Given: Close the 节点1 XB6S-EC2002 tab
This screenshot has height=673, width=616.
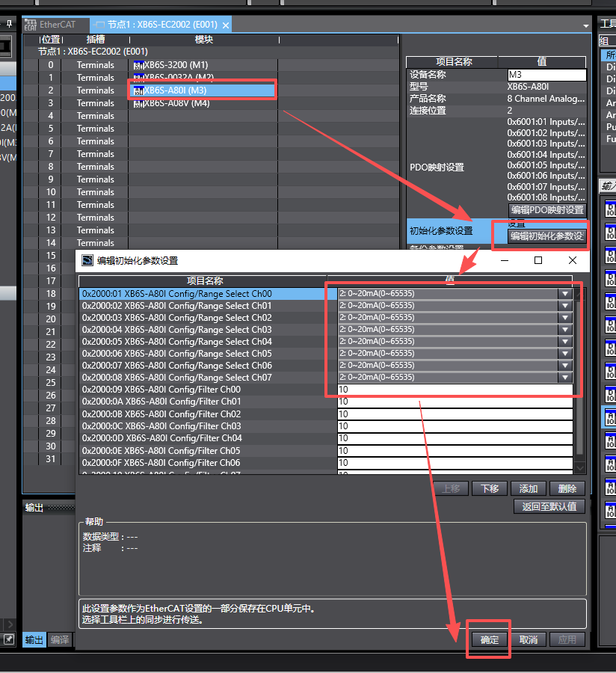Looking at the screenshot, I should click(x=225, y=25).
